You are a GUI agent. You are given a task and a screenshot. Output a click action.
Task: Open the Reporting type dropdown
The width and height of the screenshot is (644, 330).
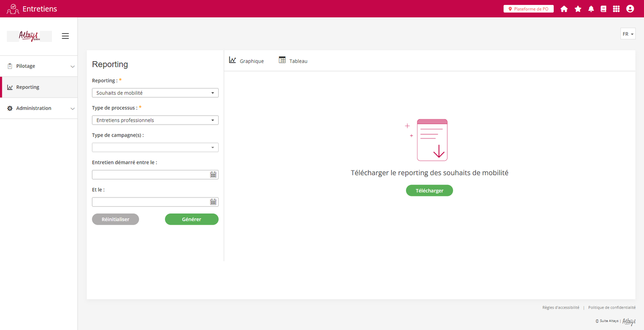(x=155, y=93)
